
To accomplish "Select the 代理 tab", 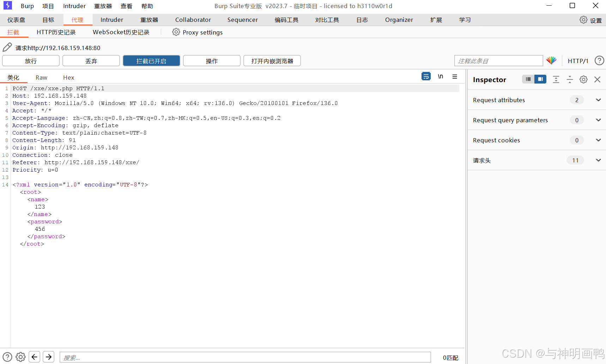I will pos(78,20).
